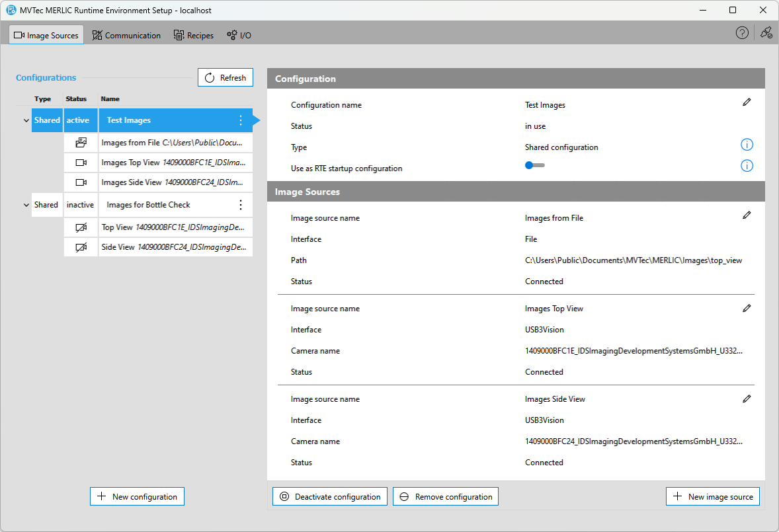Viewport: 779px width, 532px height.
Task: Edit the configuration name with pencil icon
Action: point(747,102)
